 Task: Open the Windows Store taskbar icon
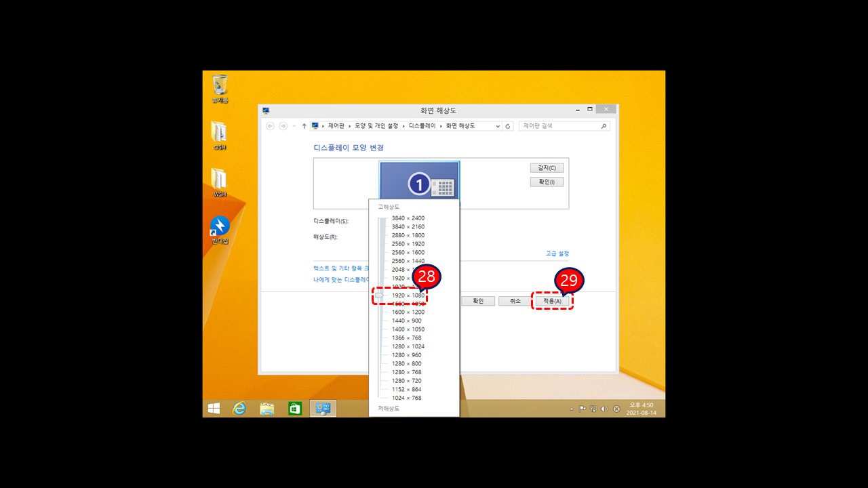coord(295,409)
